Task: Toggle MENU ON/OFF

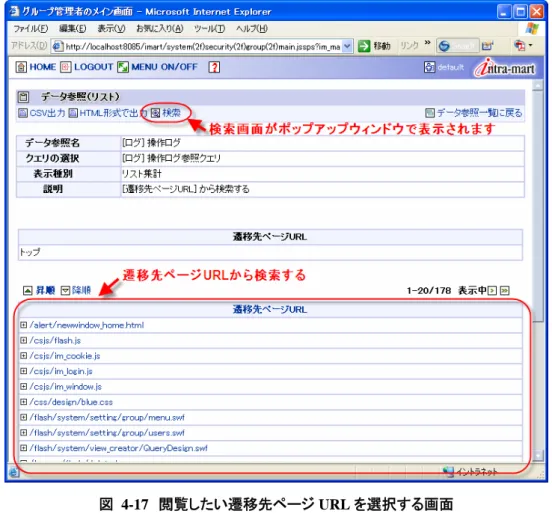Action: [x=164, y=67]
